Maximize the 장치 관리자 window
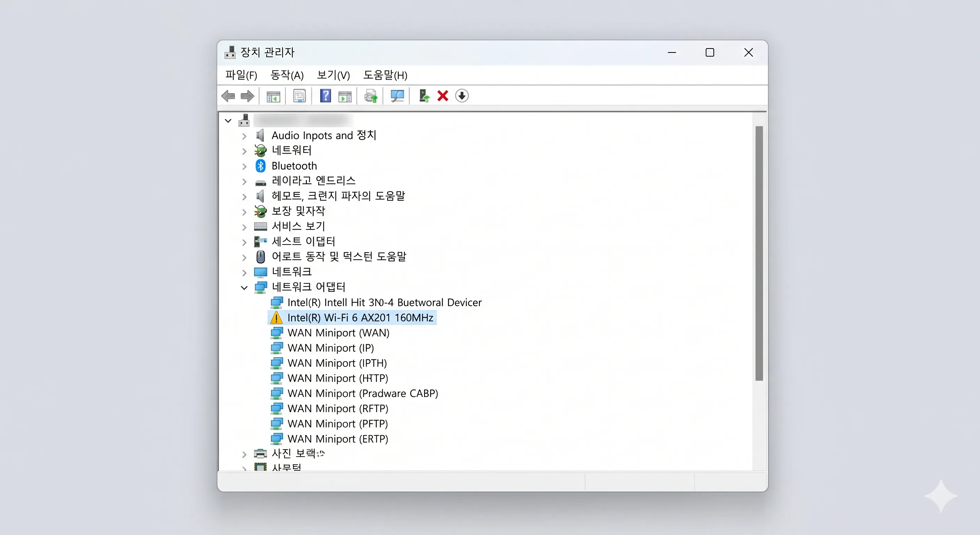This screenshot has height=535, width=980. [710, 53]
